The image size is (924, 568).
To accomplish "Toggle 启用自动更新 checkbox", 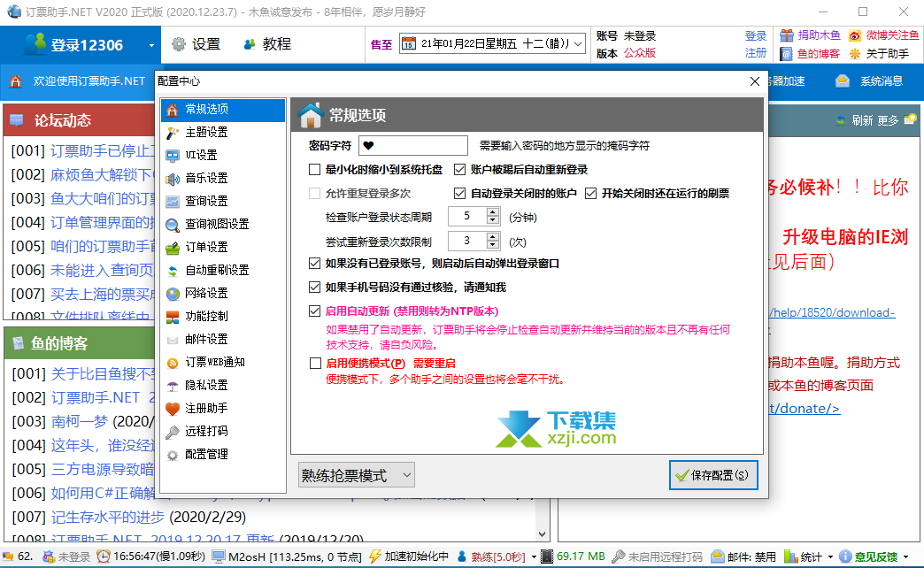I will (315, 311).
